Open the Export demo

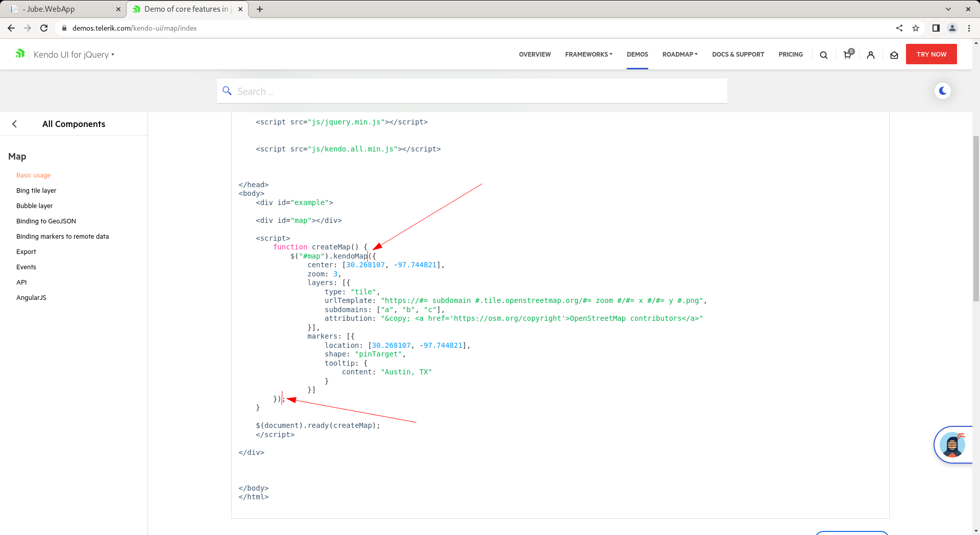pos(26,251)
